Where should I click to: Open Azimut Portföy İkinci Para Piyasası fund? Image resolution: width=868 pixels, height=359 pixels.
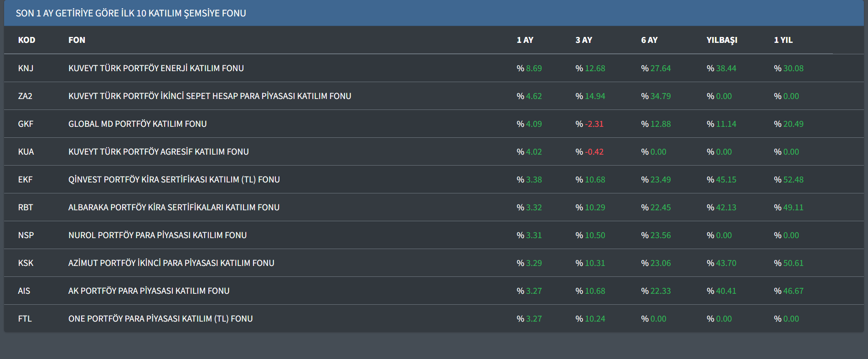171,263
